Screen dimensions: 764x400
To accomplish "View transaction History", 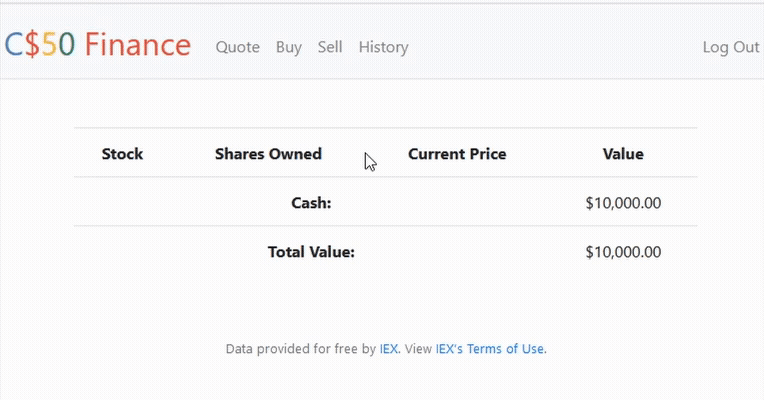I will pos(383,47).
